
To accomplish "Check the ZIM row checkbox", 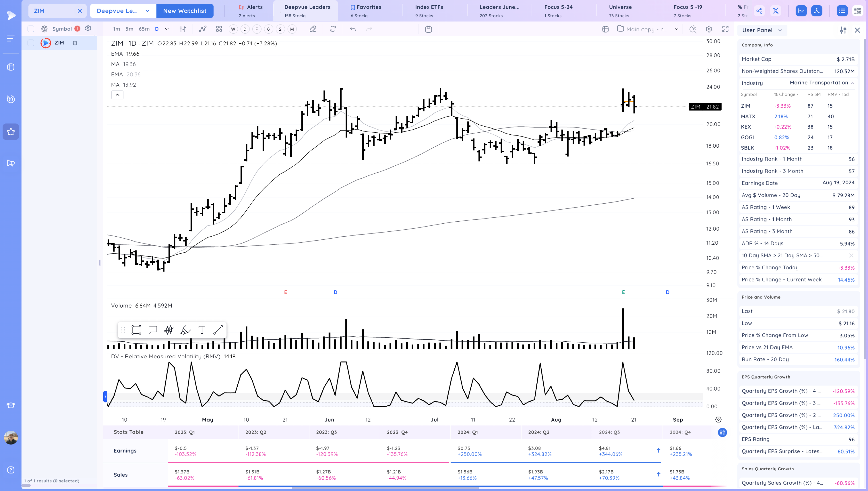I will pos(31,43).
